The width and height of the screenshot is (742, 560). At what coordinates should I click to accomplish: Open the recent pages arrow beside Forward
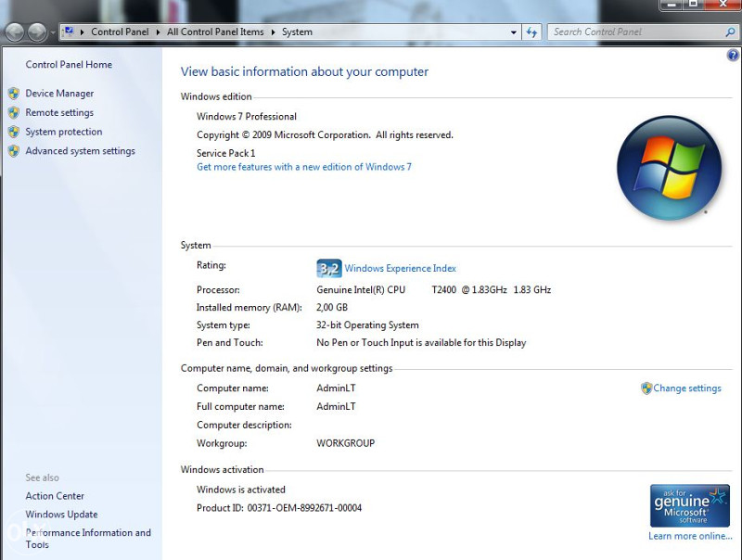(x=53, y=32)
